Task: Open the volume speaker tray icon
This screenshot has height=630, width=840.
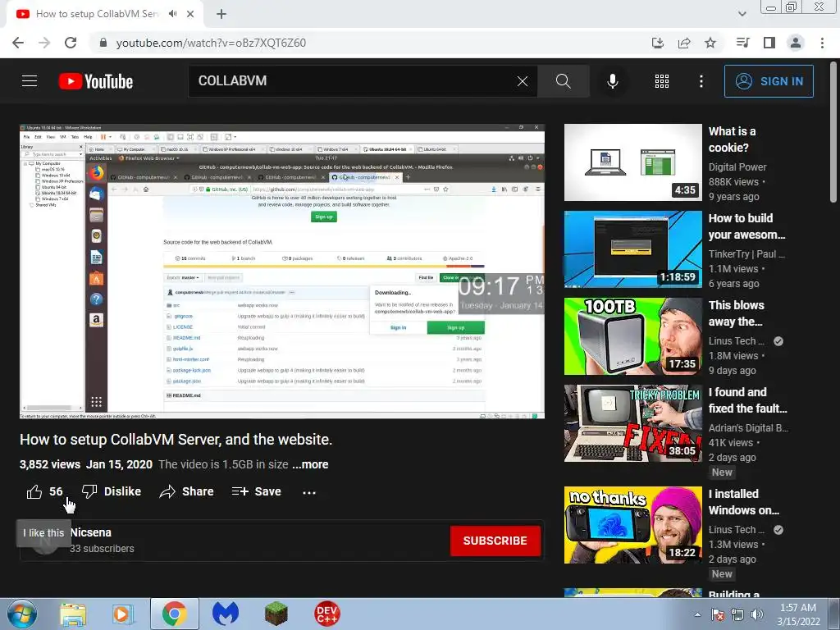Action: pos(757,614)
